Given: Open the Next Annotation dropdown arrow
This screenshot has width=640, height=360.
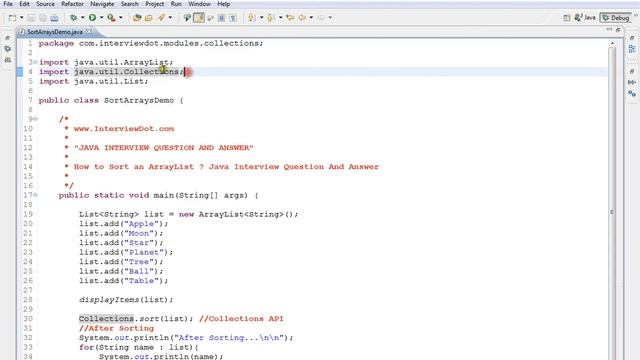Looking at the screenshot, I should click(261, 18).
